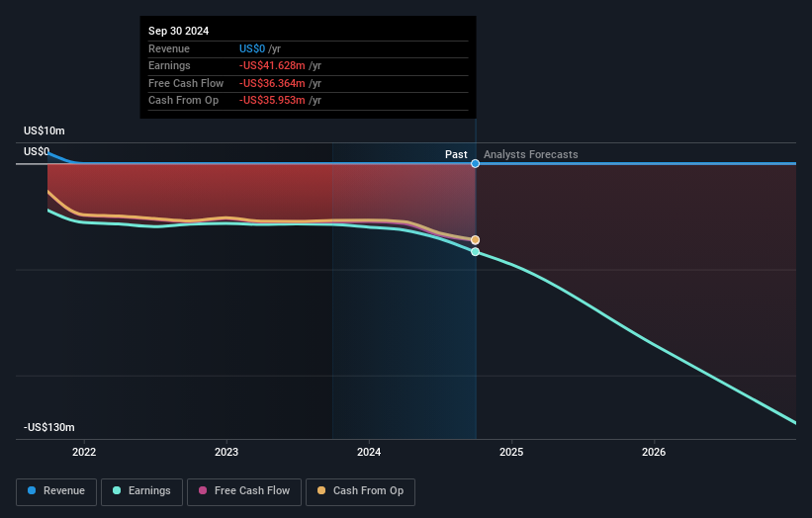The width and height of the screenshot is (812, 518).
Task: Select the 2022 x-axis label
Action: [x=84, y=452]
